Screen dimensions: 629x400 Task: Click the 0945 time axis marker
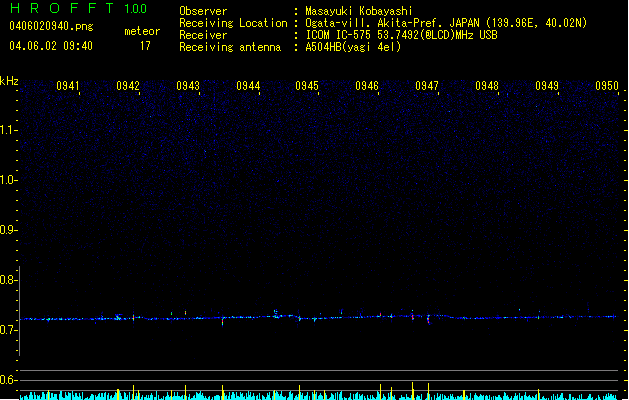(x=307, y=86)
